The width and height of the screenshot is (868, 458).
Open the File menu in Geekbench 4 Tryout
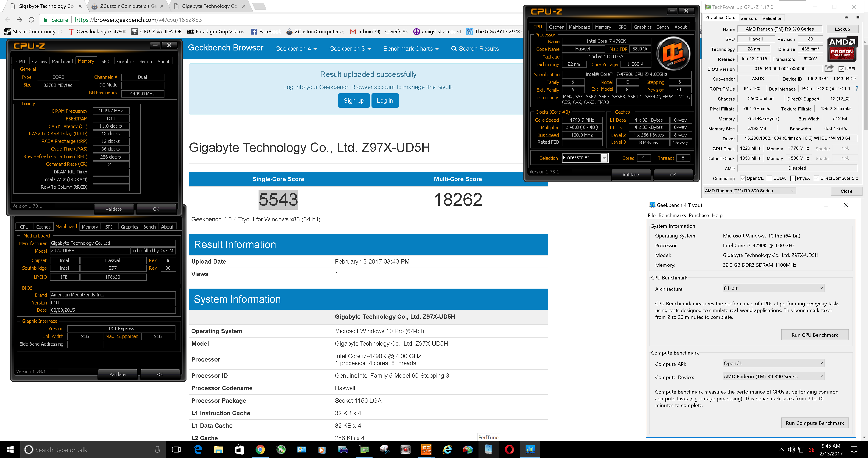pos(652,215)
